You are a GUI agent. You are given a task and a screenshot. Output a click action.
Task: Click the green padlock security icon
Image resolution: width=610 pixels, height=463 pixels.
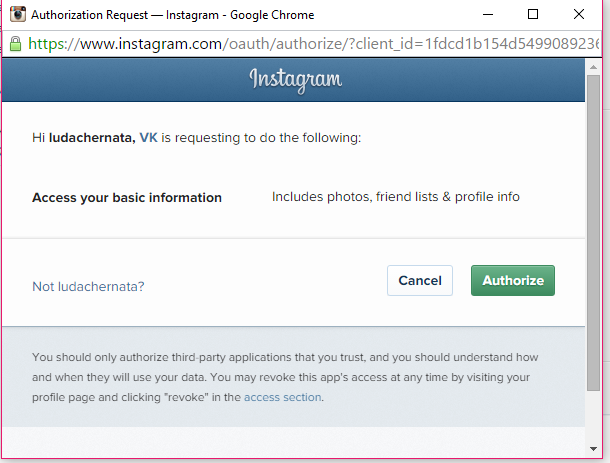(16, 44)
